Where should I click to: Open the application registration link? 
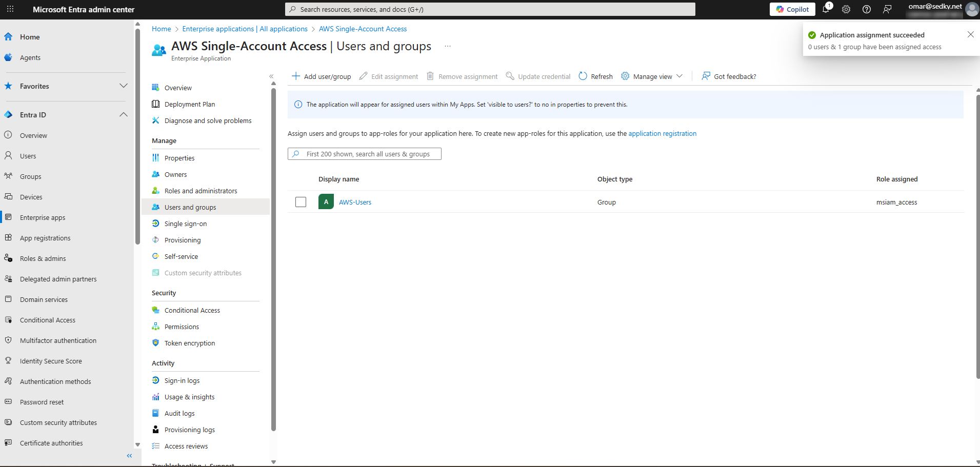point(662,133)
